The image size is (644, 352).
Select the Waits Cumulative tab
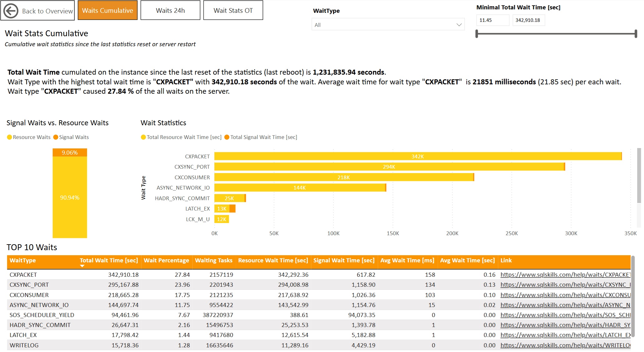click(107, 10)
